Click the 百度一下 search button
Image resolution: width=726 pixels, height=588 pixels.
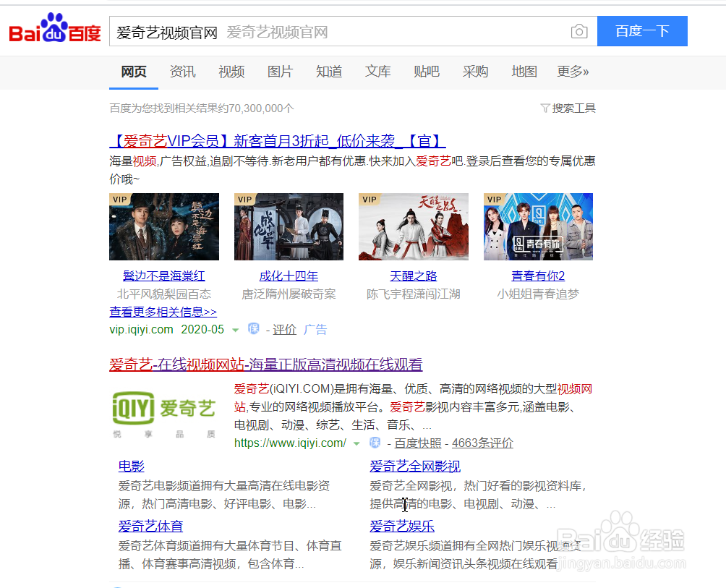coord(642,31)
